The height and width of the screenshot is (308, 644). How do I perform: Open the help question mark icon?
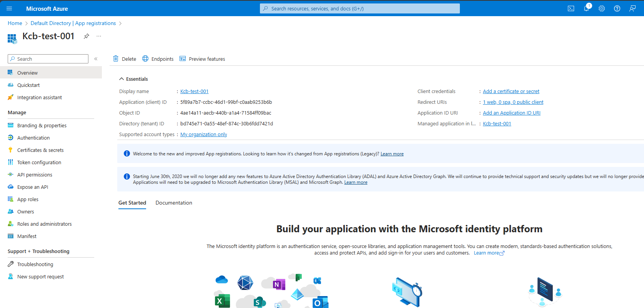[x=617, y=8]
